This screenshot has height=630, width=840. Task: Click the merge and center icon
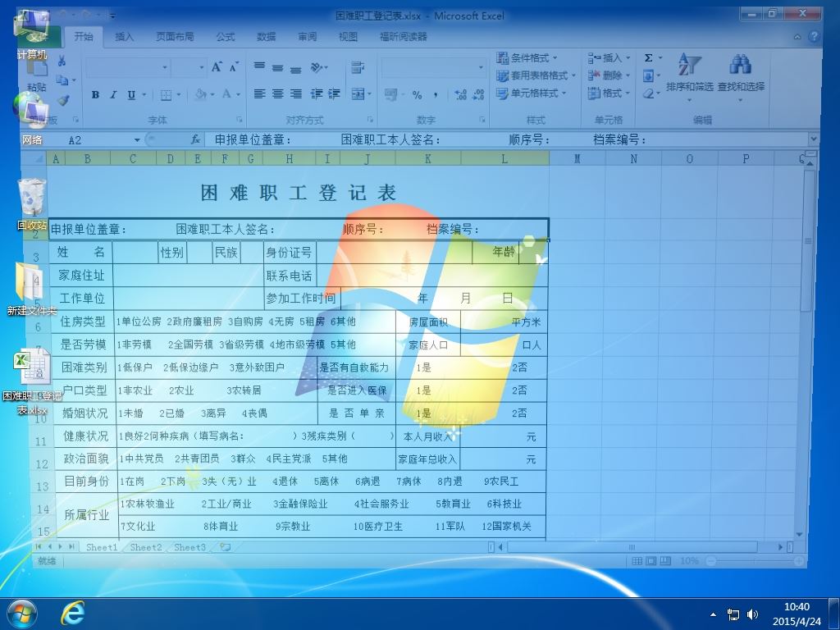click(x=358, y=94)
